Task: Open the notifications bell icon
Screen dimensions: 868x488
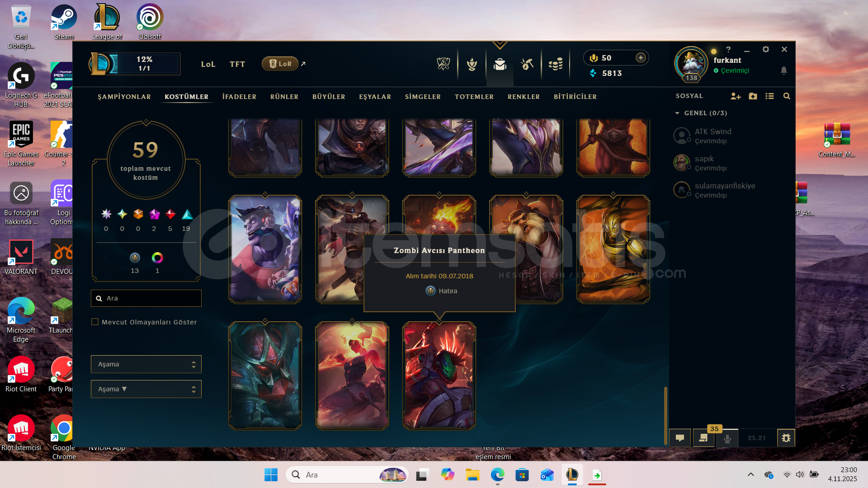Action: point(783,70)
